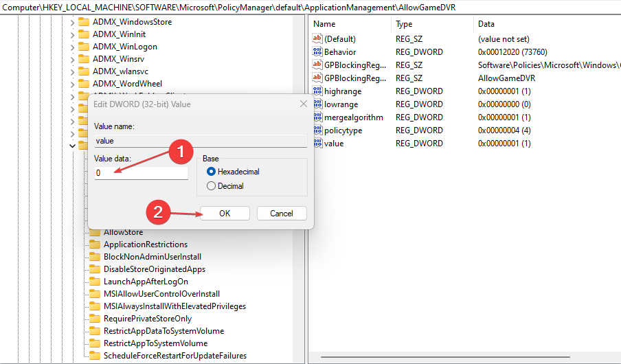
Task: Click the AllowStore folder icon
Action: (x=95, y=233)
